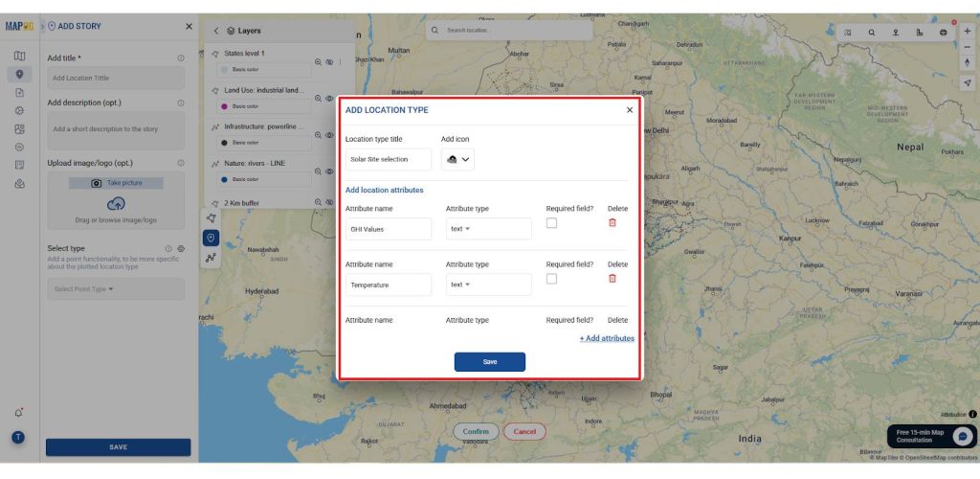Toggle visibility of Infrastructure: powerline layer
This screenshot has width=980, height=479.
329,135
